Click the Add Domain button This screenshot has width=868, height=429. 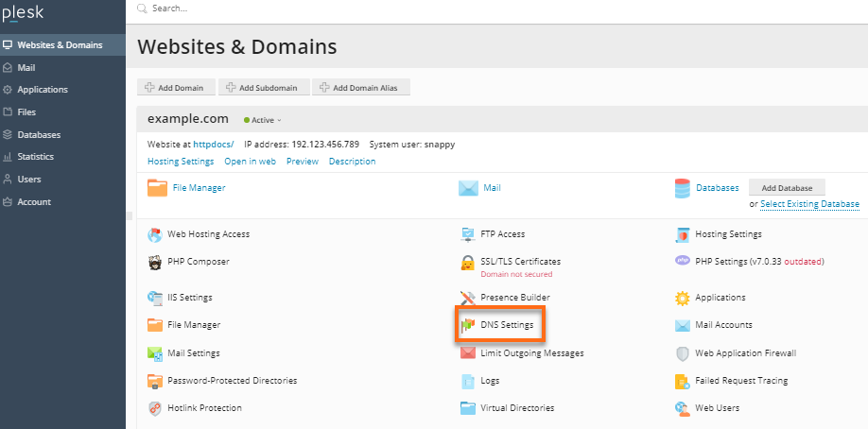point(176,88)
